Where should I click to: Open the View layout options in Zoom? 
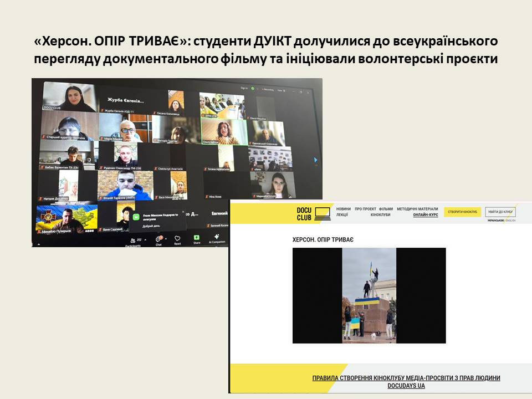[281, 89]
